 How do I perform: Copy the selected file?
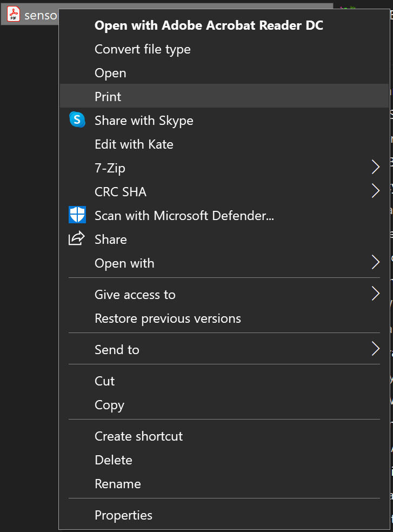click(109, 405)
